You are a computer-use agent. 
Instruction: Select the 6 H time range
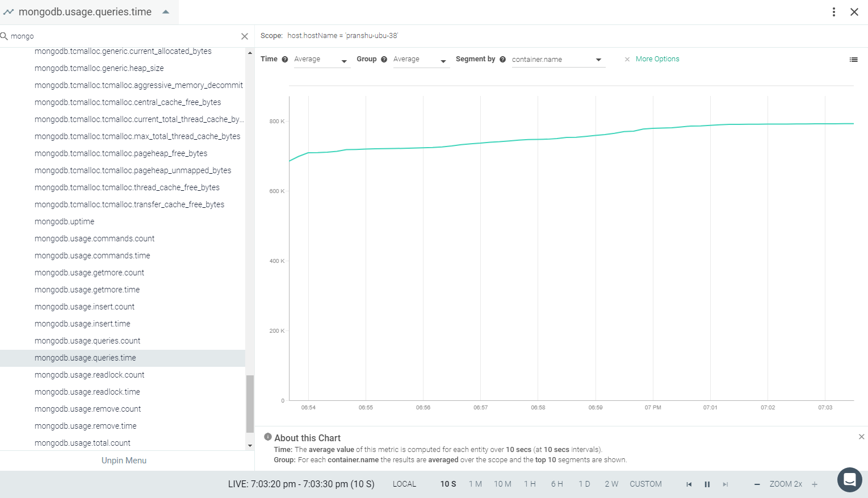click(557, 484)
